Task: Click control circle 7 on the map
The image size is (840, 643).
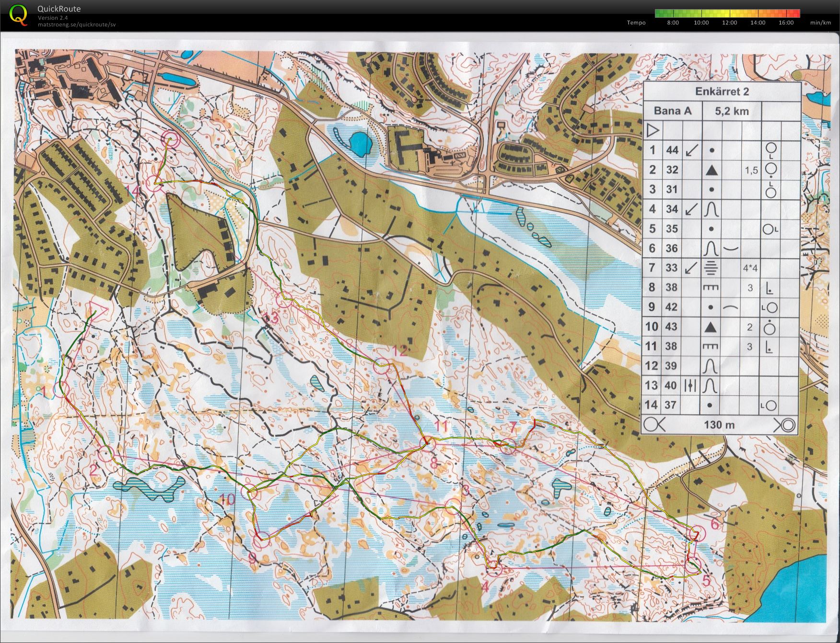Action: click(x=507, y=447)
